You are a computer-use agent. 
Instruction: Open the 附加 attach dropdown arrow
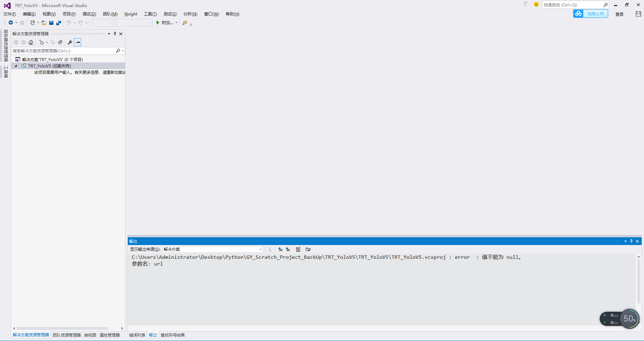click(176, 22)
